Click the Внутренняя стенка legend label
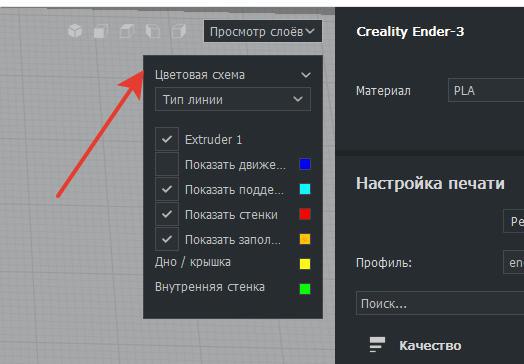 point(210,287)
